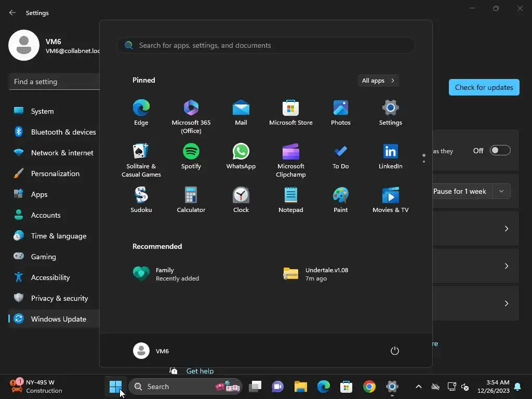Screen dimensions: 532x399
Task: Open Movies & TV app
Action: coord(391,200)
